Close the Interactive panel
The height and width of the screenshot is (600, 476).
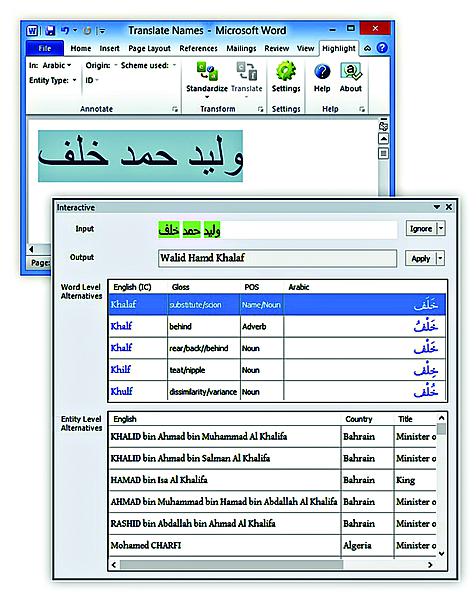tap(449, 207)
